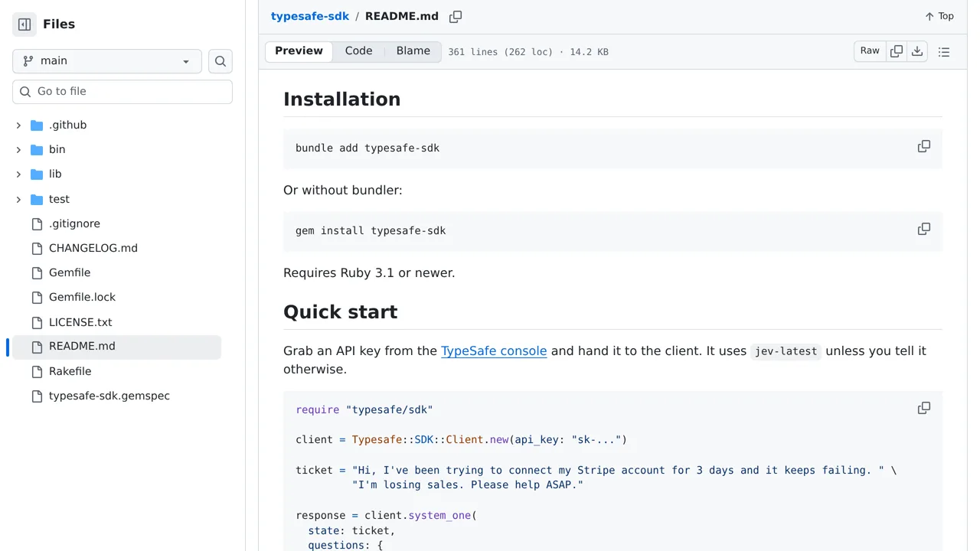Click the README.md file icon in tree
Image resolution: width=980 pixels, height=551 pixels.
tap(37, 347)
